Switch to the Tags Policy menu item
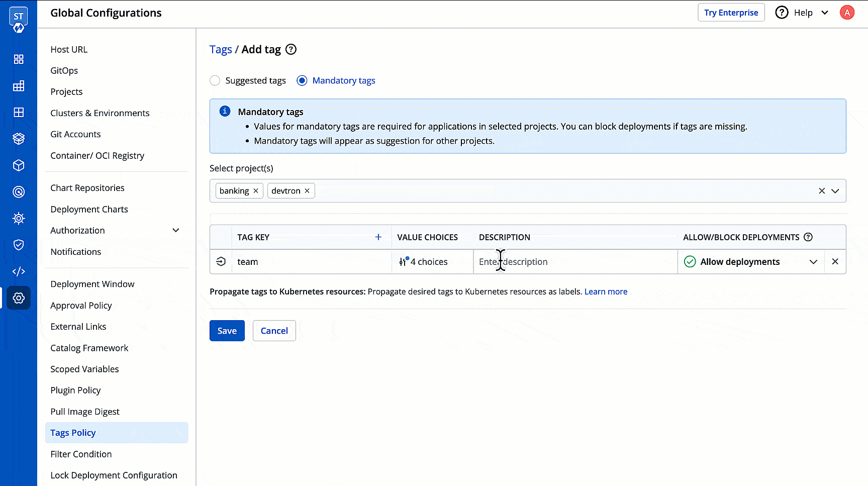 (x=73, y=432)
